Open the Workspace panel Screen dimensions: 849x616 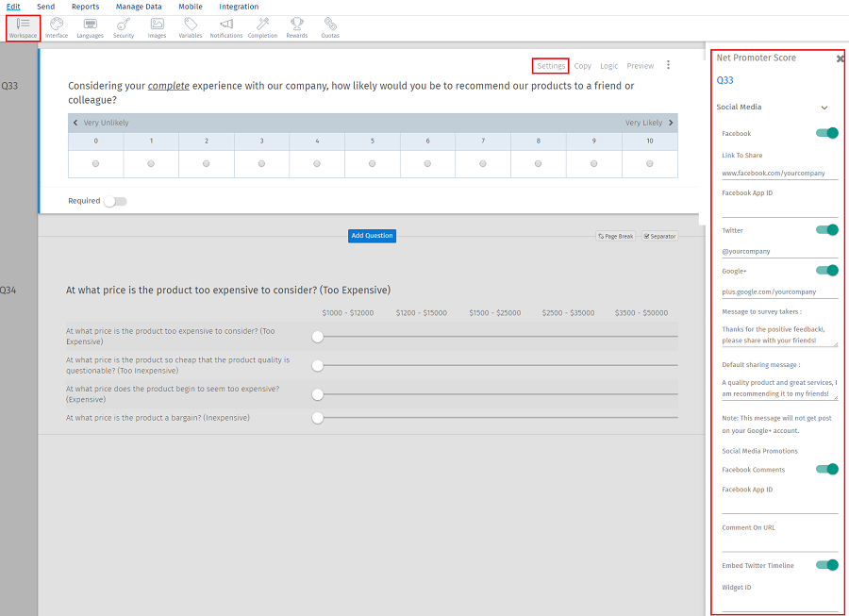coord(23,26)
